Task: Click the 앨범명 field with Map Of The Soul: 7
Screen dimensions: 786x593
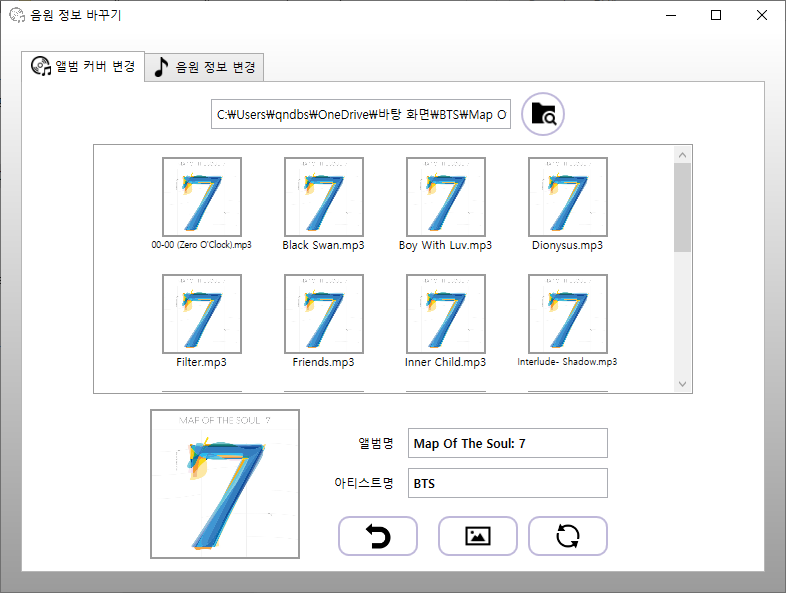Action: 508,443
